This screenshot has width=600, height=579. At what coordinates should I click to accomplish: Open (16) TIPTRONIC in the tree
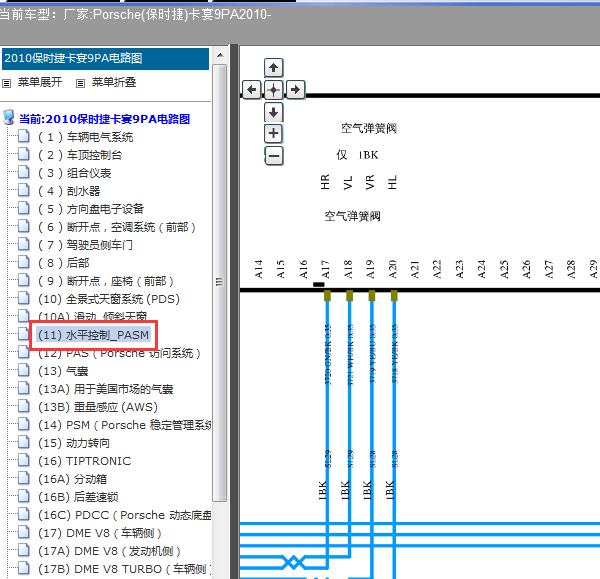point(85,461)
